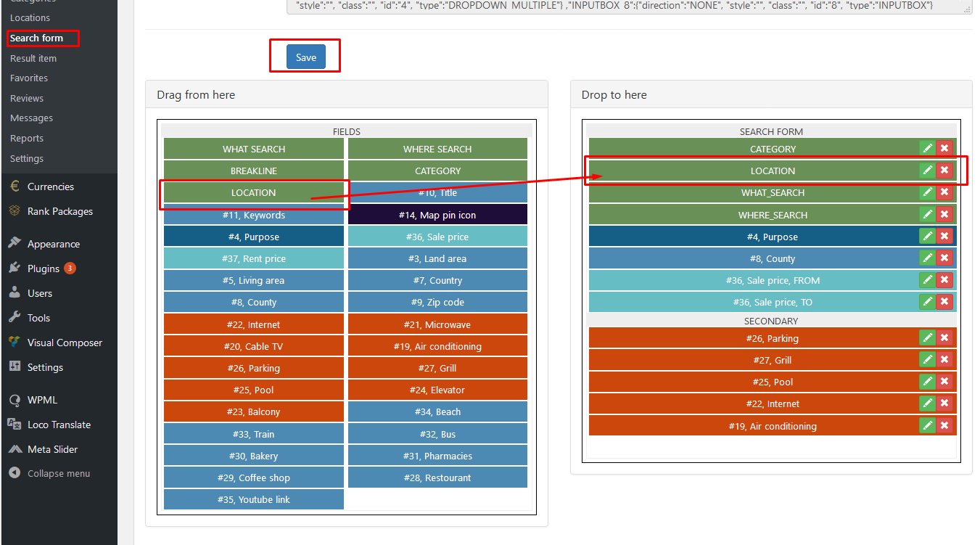This screenshot has width=980, height=545.
Task: Open the Loco Translate menu
Action: pos(59,425)
